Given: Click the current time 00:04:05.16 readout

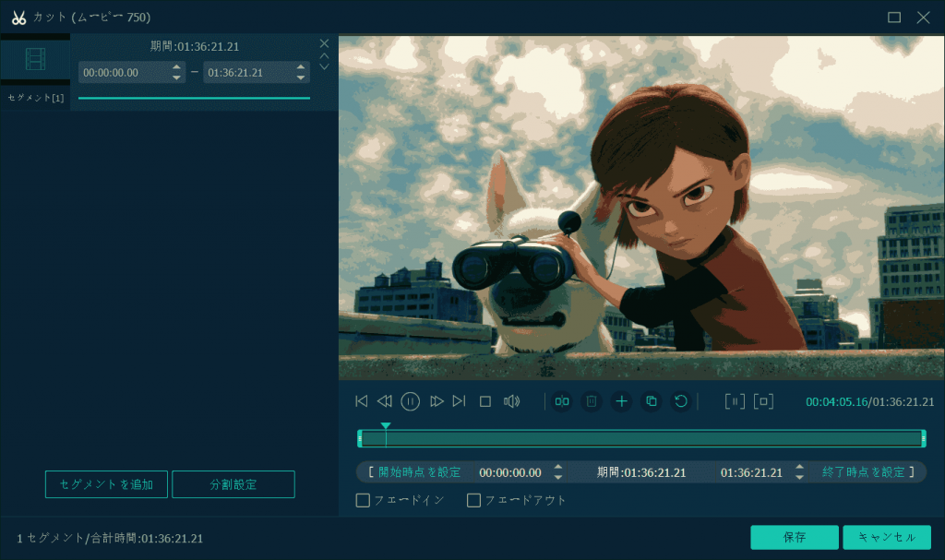Looking at the screenshot, I should (837, 401).
